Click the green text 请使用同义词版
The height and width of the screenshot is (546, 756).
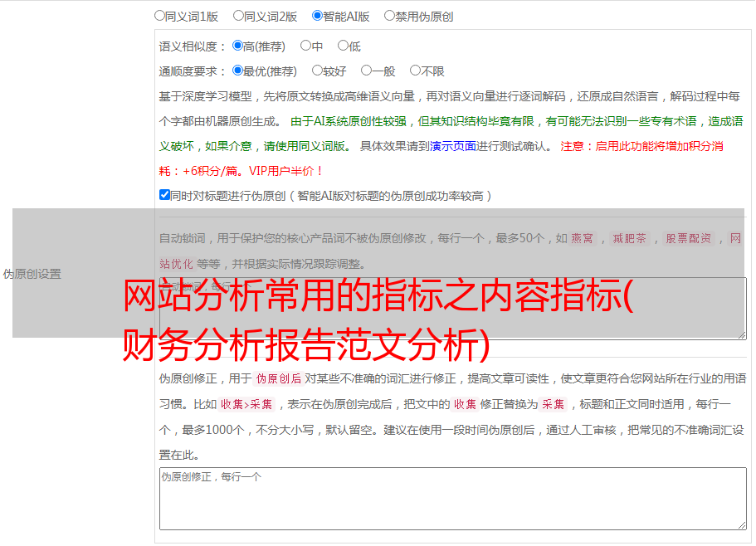point(307,146)
